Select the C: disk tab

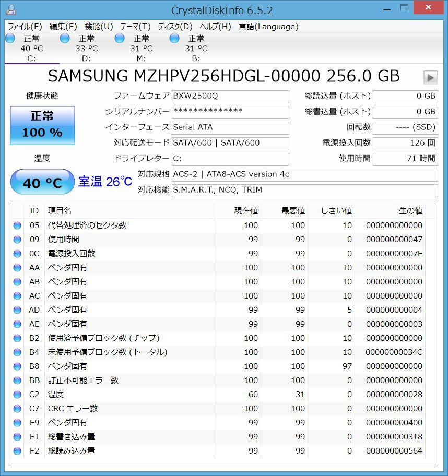tap(31, 48)
